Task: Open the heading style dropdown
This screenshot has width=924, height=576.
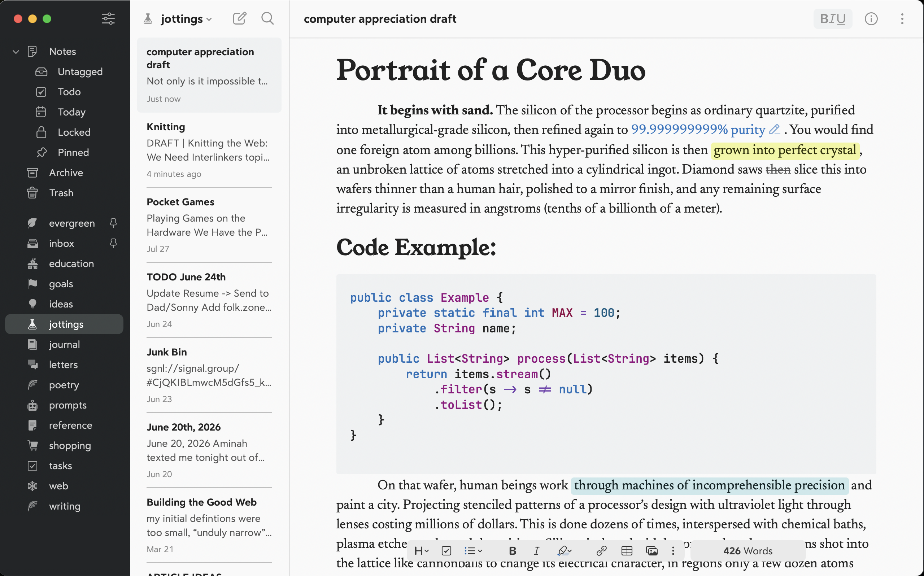Action: click(x=422, y=550)
